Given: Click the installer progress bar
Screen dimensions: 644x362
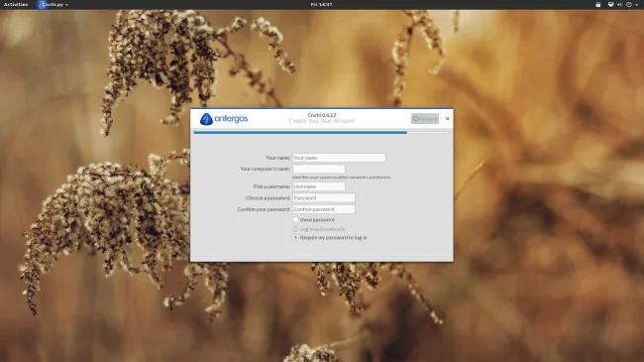Looking at the screenshot, I should (x=322, y=133).
